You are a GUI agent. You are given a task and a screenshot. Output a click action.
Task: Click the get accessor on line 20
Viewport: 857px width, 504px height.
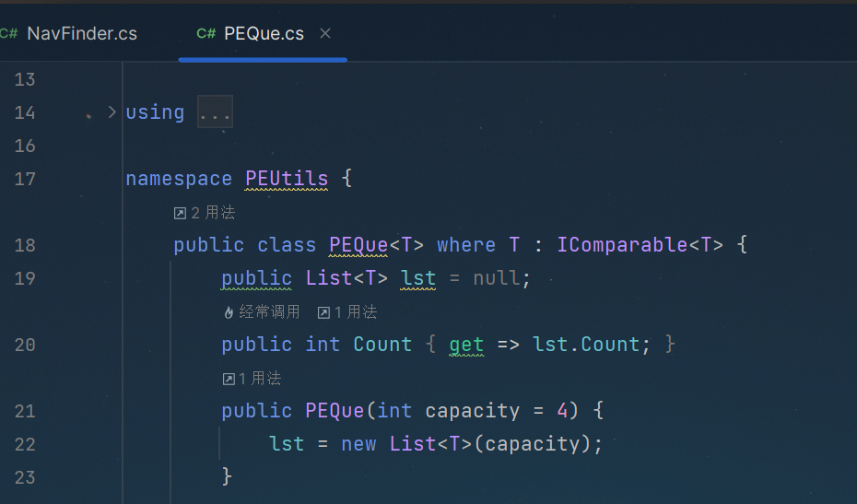click(x=466, y=345)
